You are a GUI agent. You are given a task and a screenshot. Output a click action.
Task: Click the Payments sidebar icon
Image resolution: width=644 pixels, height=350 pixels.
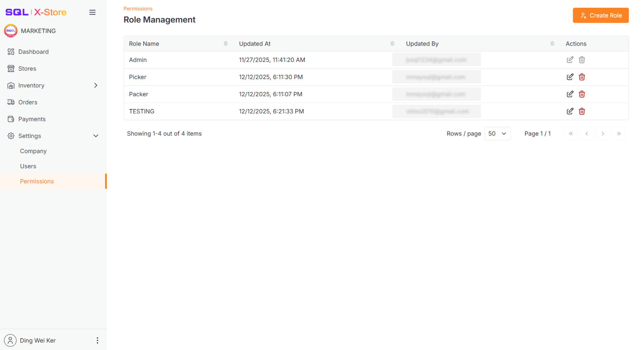click(11, 119)
